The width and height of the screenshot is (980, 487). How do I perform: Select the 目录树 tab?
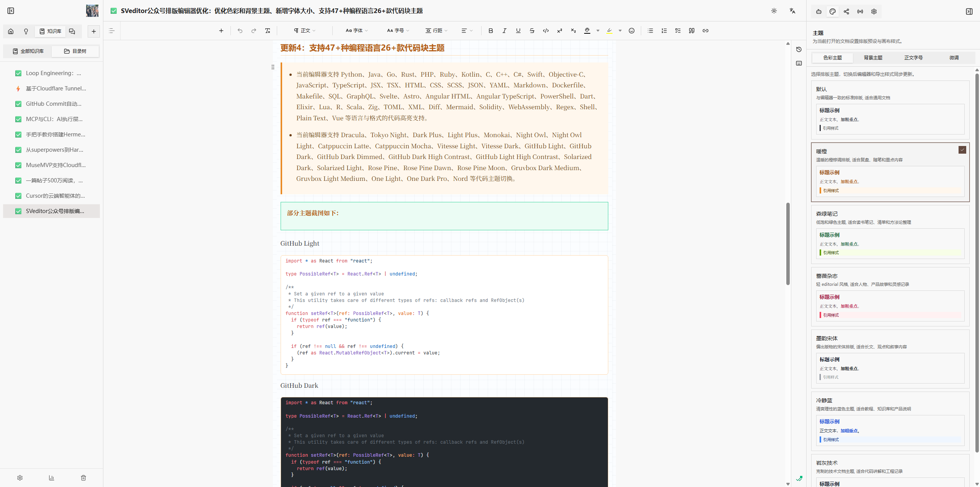[75, 51]
